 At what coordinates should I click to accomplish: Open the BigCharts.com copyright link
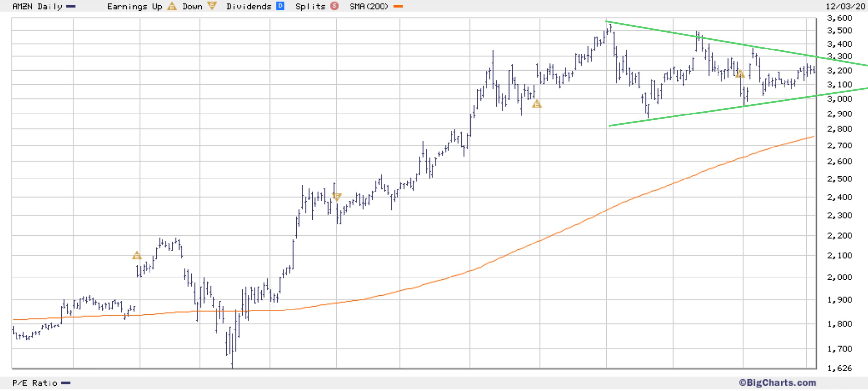pos(777,383)
